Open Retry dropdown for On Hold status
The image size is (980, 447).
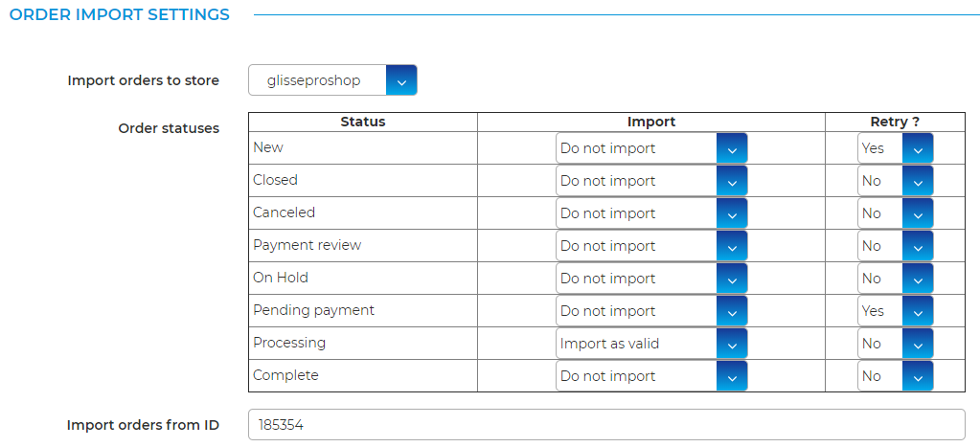895,279
